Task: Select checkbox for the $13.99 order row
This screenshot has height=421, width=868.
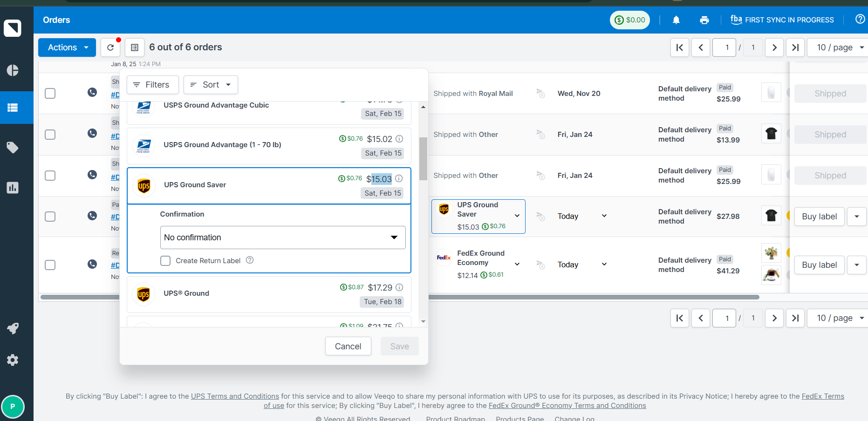Action: point(50,134)
